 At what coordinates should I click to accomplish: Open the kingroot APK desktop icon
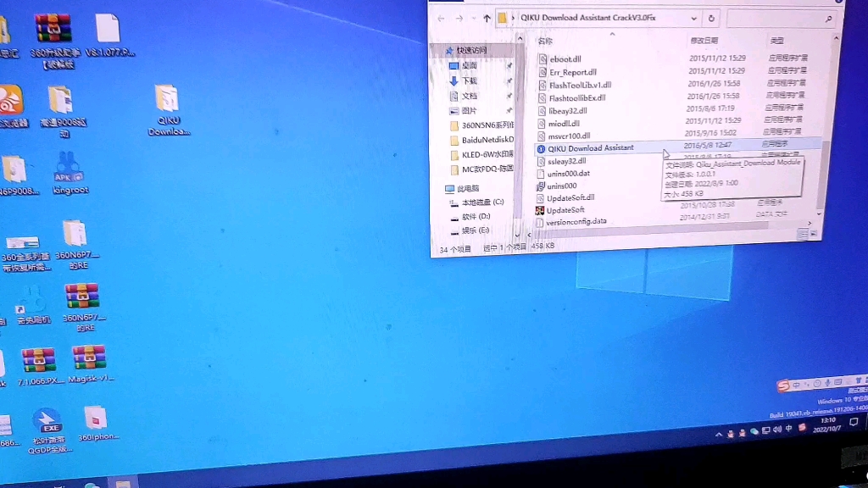70,173
